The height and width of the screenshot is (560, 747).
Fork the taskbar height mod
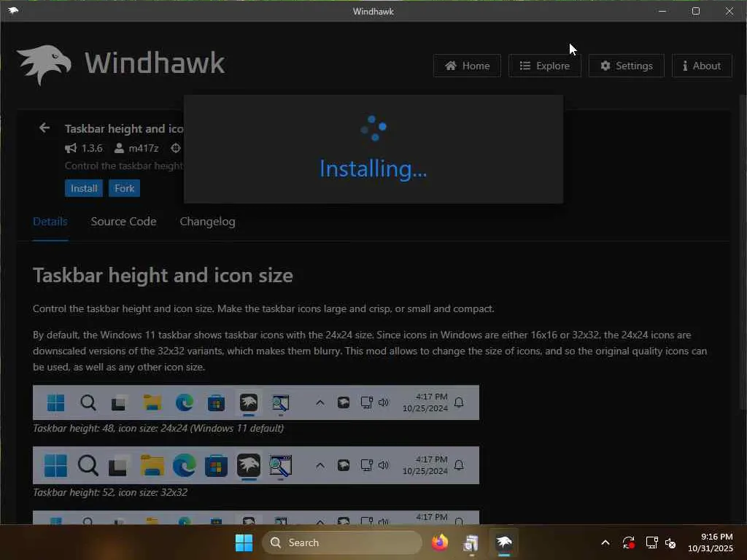(x=124, y=188)
